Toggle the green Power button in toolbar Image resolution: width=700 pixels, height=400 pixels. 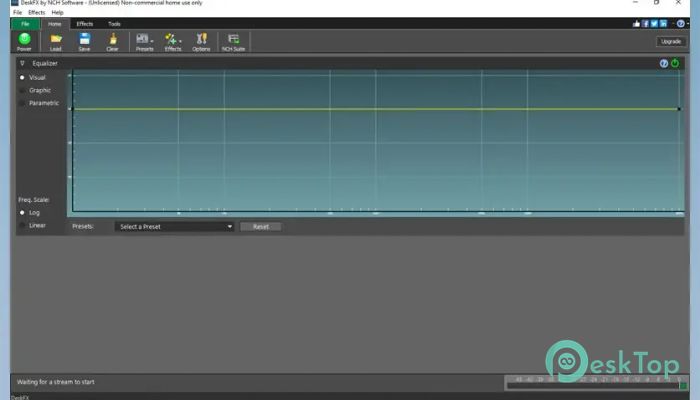point(24,42)
